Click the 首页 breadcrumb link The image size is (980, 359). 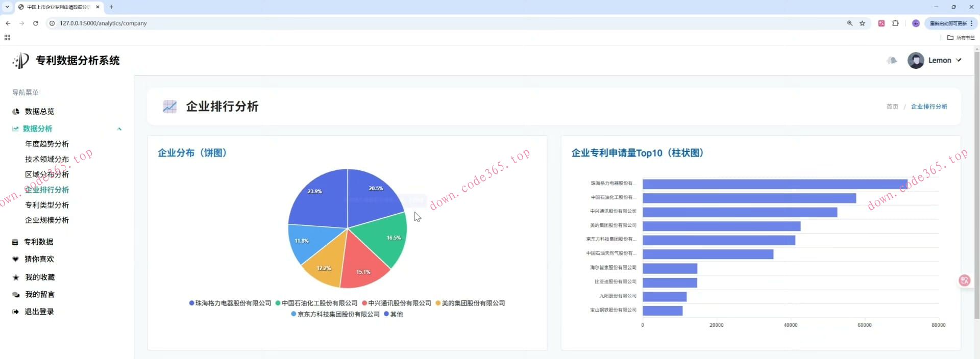click(892, 107)
